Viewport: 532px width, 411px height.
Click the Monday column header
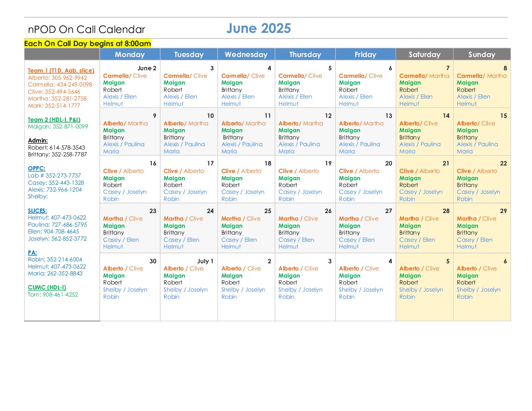pyautogui.click(x=130, y=54)
